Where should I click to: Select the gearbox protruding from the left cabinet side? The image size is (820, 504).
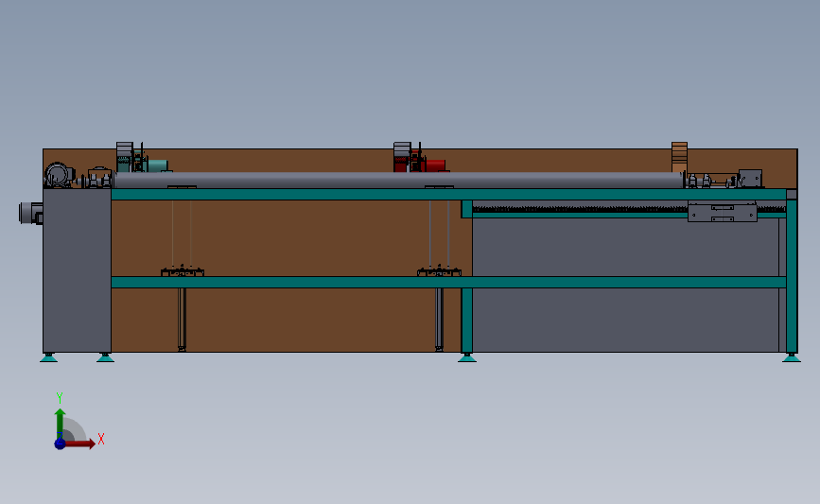click(31, 214)
